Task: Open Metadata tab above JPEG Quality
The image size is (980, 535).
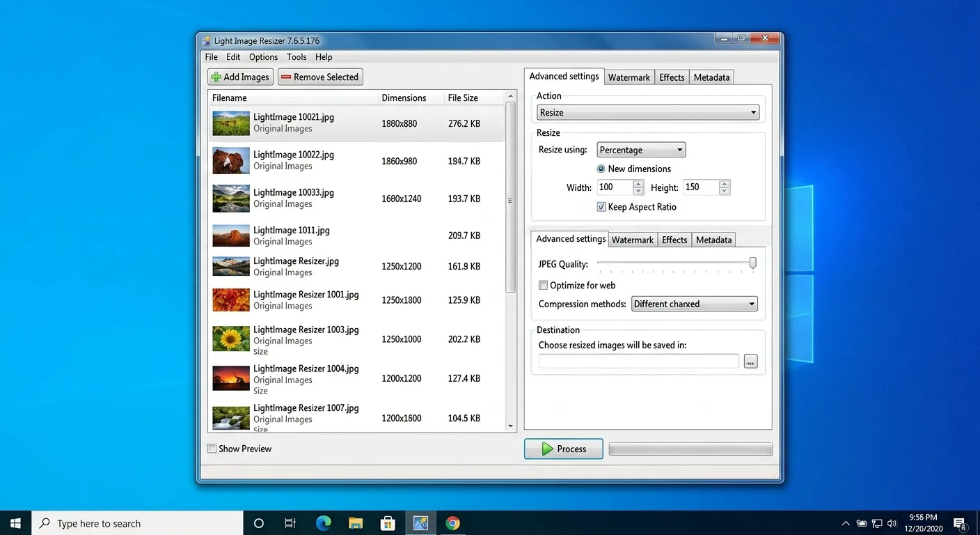Action: (714, 240)
